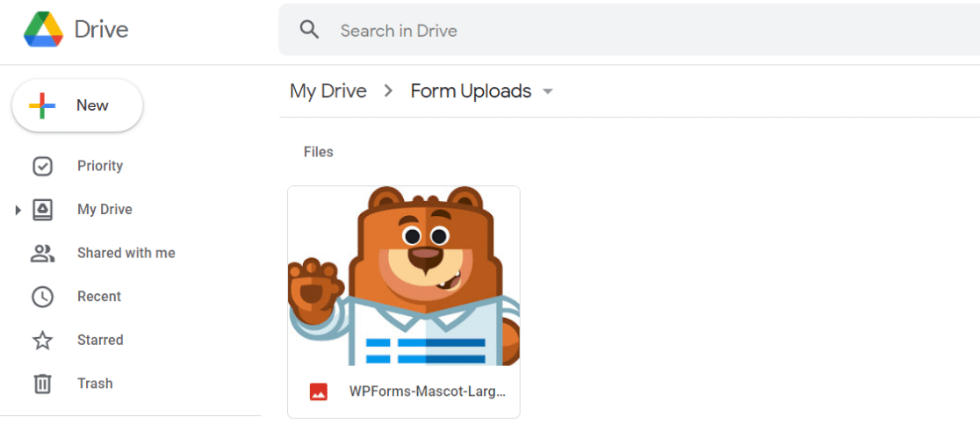
Task: Focus the Search in Drive field
Action: (x=630, y=30)
